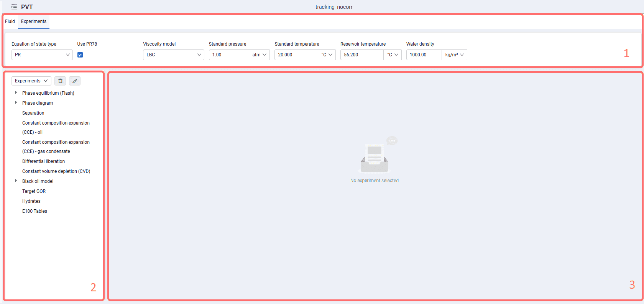Screen dimensions: 644x304
Task: Uncheck the Use PR78 checkbox
Action: [x=80, y=55]
